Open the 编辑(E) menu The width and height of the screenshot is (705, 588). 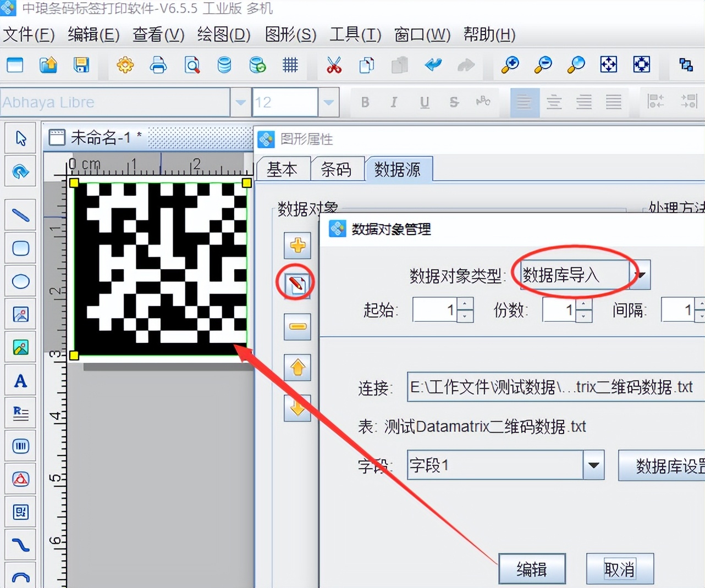(x=93, y=35)
